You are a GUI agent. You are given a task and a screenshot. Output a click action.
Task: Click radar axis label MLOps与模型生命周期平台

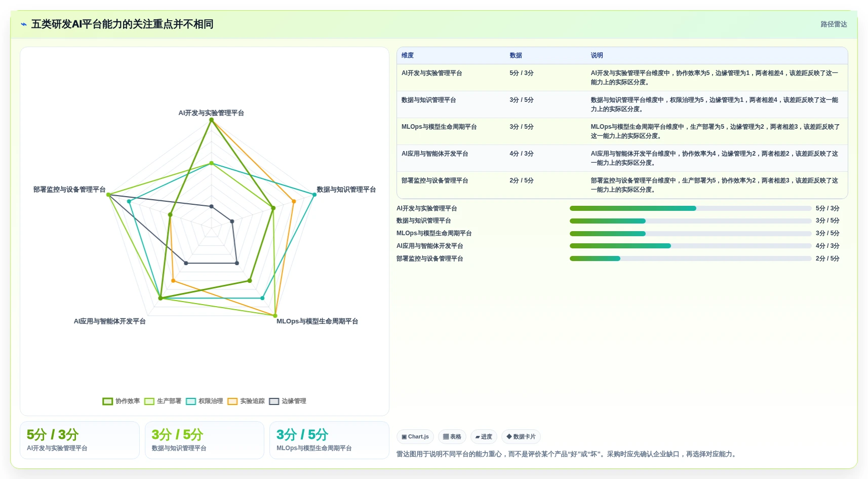click(x=317, y=321)
